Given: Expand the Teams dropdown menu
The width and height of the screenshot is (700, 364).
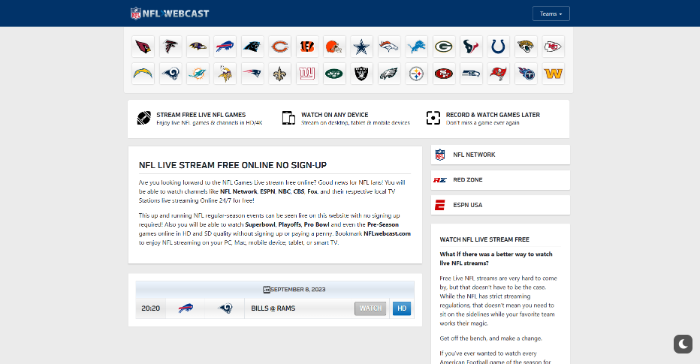Looking at the screenshot, I should [551, 13].
